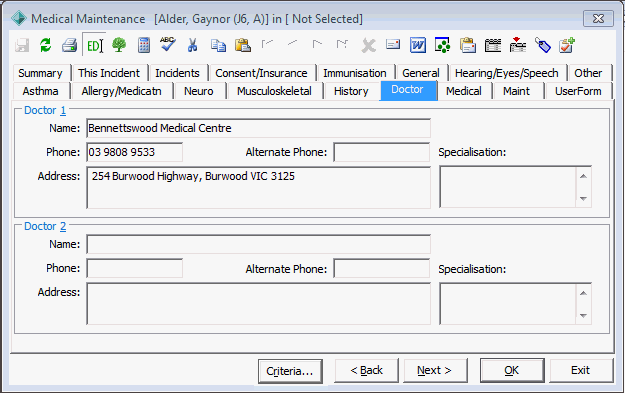
Task: Click the green refresh arrows icon
Action: point(46,45)
